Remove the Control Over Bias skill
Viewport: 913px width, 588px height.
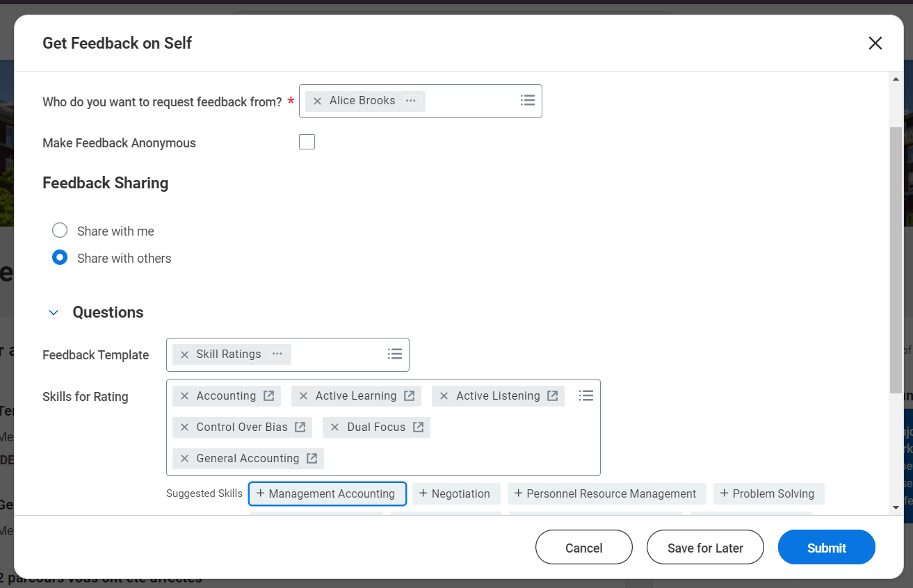coord(184,427)
